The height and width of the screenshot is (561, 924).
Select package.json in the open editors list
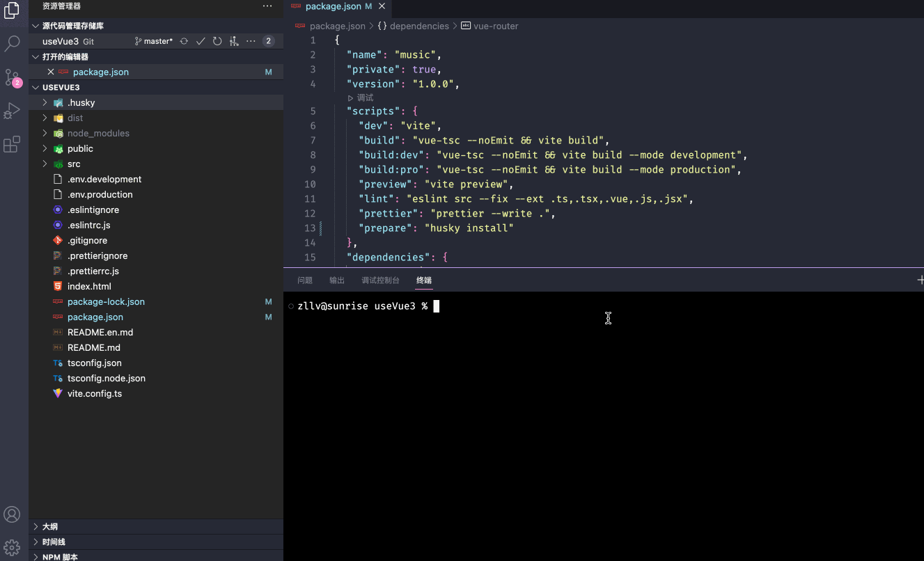[x=156, y=72]
